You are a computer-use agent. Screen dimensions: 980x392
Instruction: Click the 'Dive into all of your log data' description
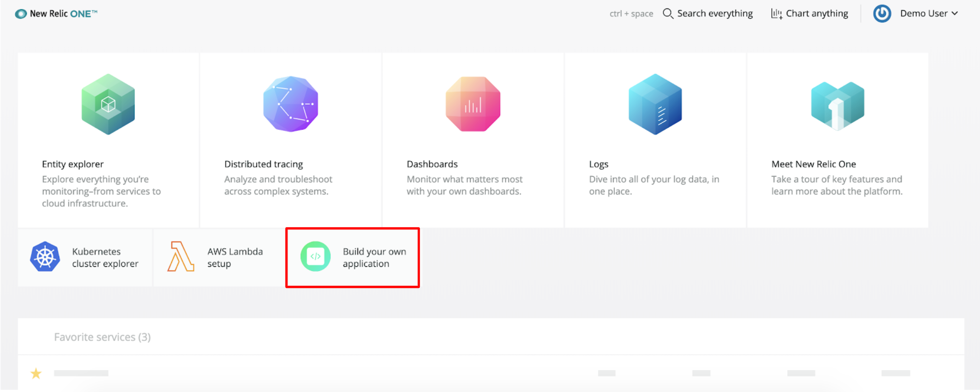point(654,185)
